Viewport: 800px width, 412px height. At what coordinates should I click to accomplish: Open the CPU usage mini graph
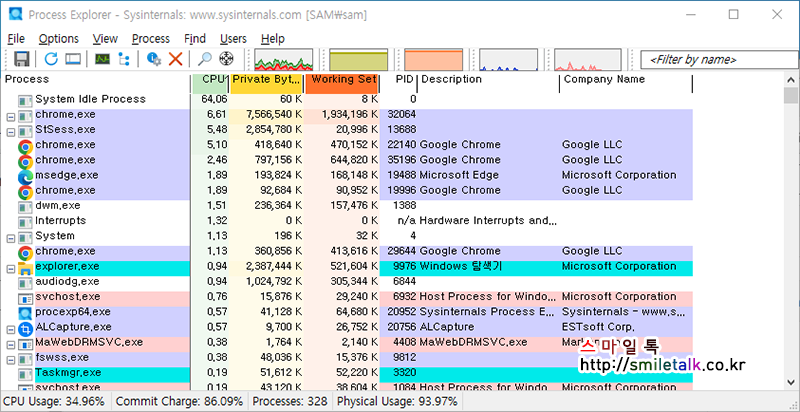coord(284,60)
